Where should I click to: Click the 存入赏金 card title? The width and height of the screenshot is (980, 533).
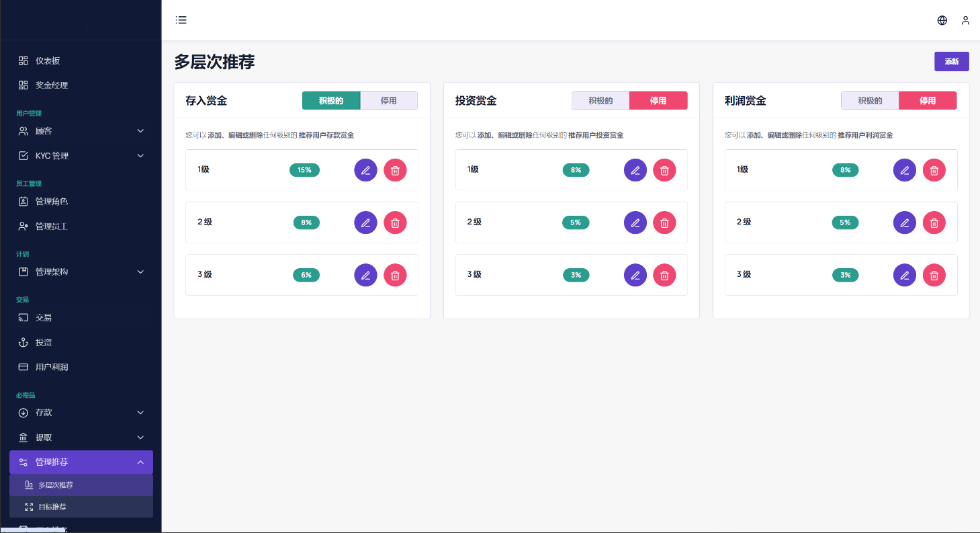click(x=206, y=101)
